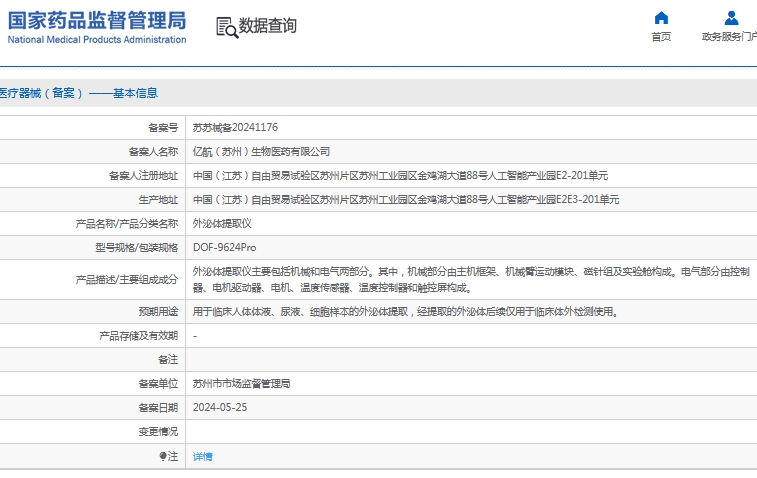Click the 备注 row label

click(x=168, y=360)
